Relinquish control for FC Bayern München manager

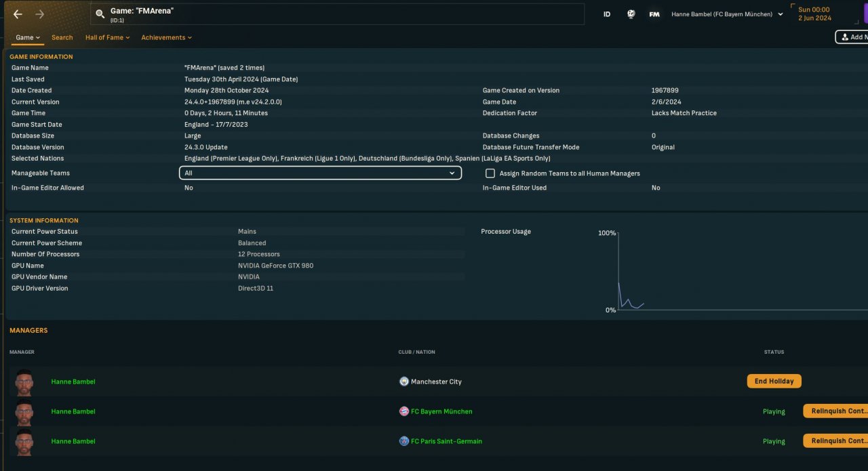click(x=835, y=411)
